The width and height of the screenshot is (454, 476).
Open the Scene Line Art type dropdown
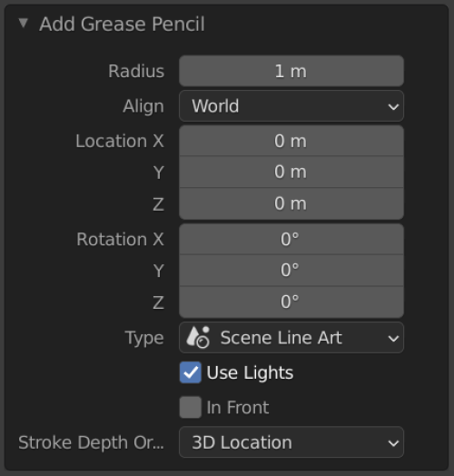coord(291,338)
